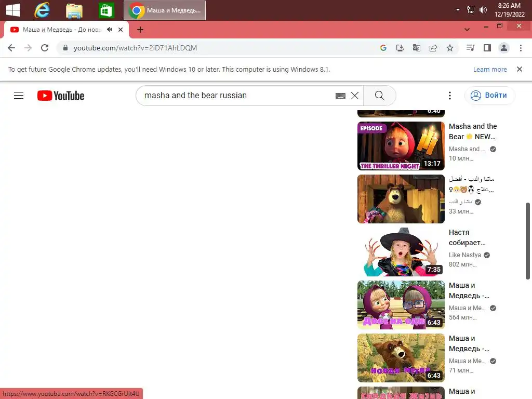
Task: Sign in with the Войти button
Action: pyautogui.click(x=489, y=96)
